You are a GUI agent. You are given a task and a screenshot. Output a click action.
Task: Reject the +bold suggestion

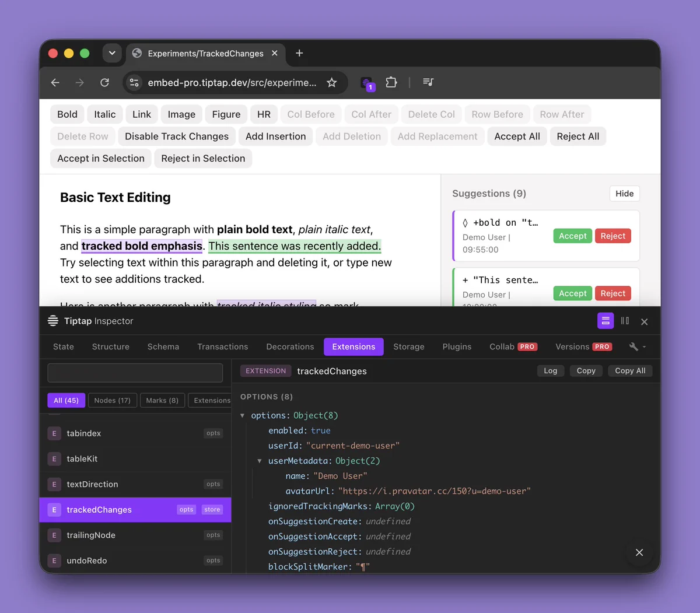point(613,236)
